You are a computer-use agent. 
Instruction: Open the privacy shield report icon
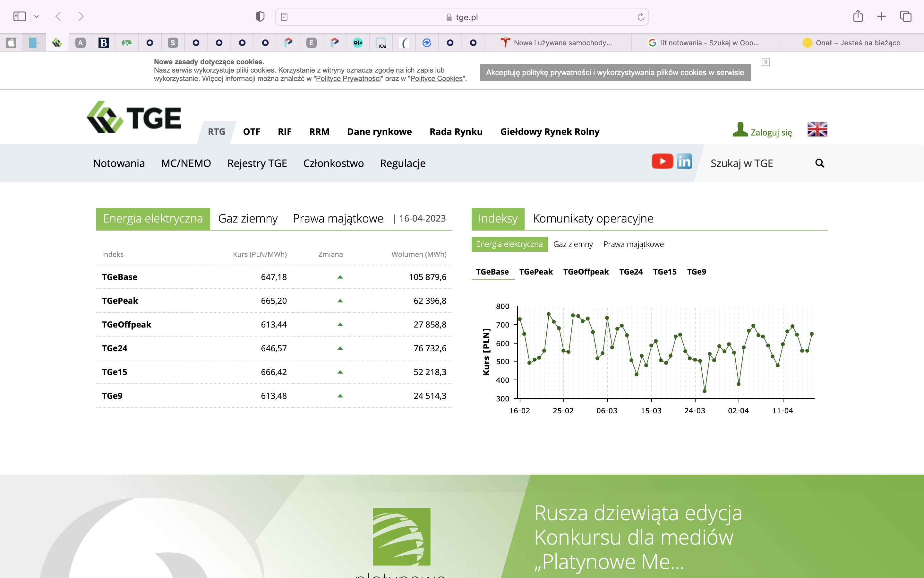tap(260, 16)
